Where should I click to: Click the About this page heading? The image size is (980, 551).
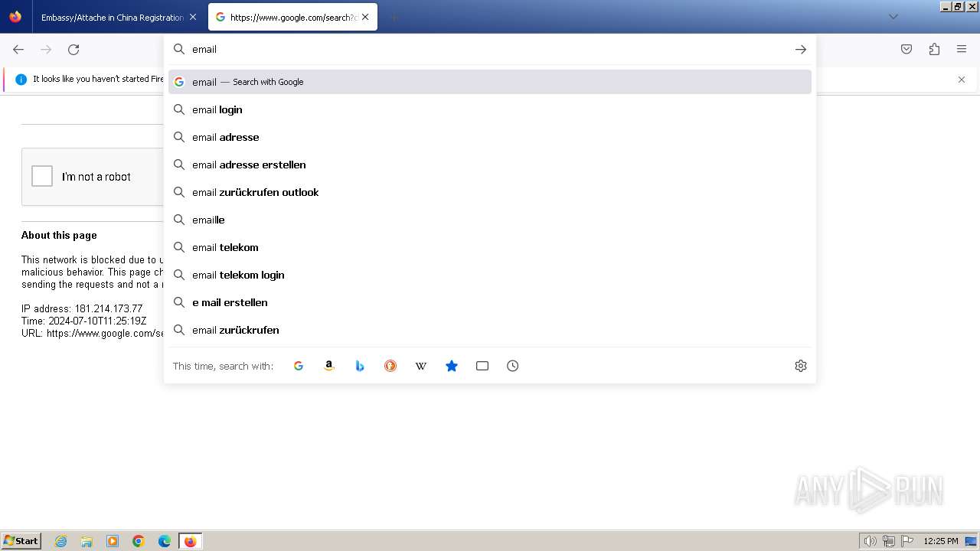[x=59, y=235]
